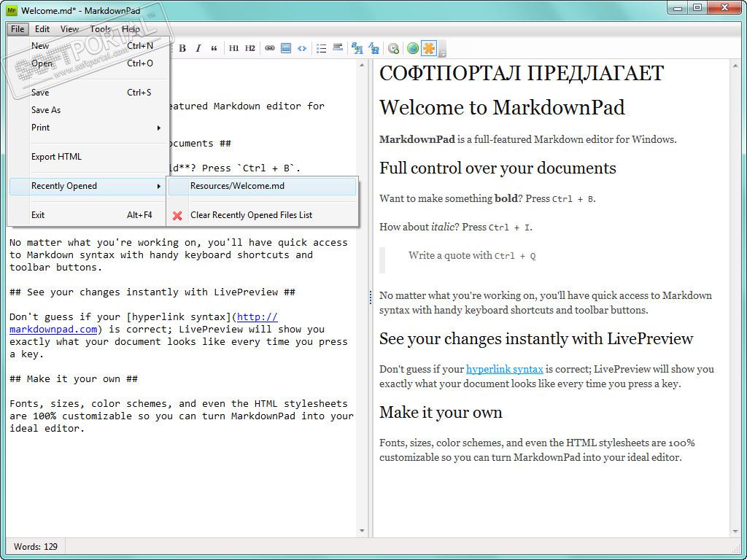This screenshot has height=560, width=747.
Task: Choose Save from the File menu
Action: coord(88,93)
